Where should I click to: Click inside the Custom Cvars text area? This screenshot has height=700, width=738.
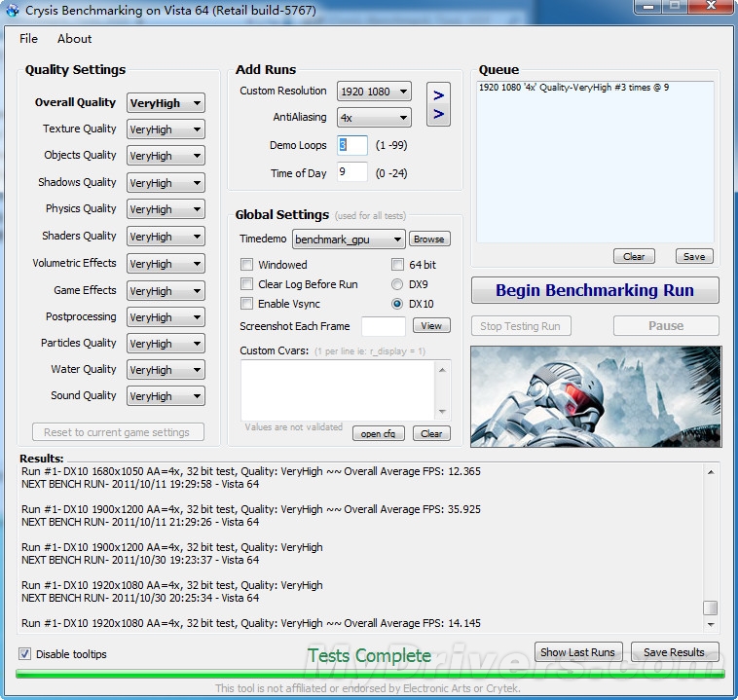[x=338, y=390]
